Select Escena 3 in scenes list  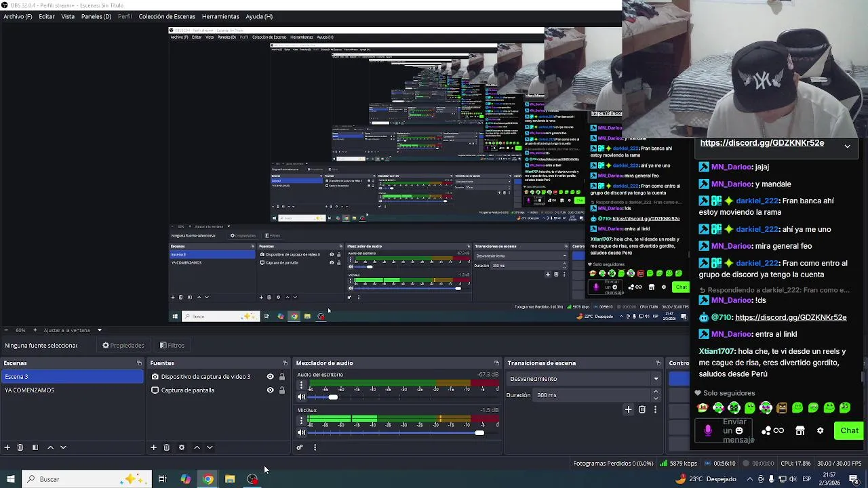pyautogui.click(x=72, y=377)
